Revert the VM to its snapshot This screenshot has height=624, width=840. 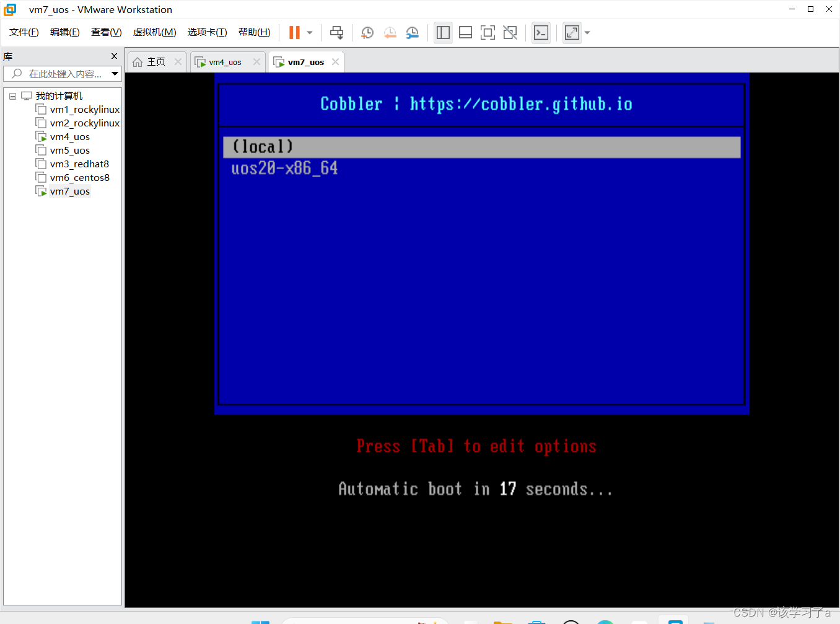point(390,33)
